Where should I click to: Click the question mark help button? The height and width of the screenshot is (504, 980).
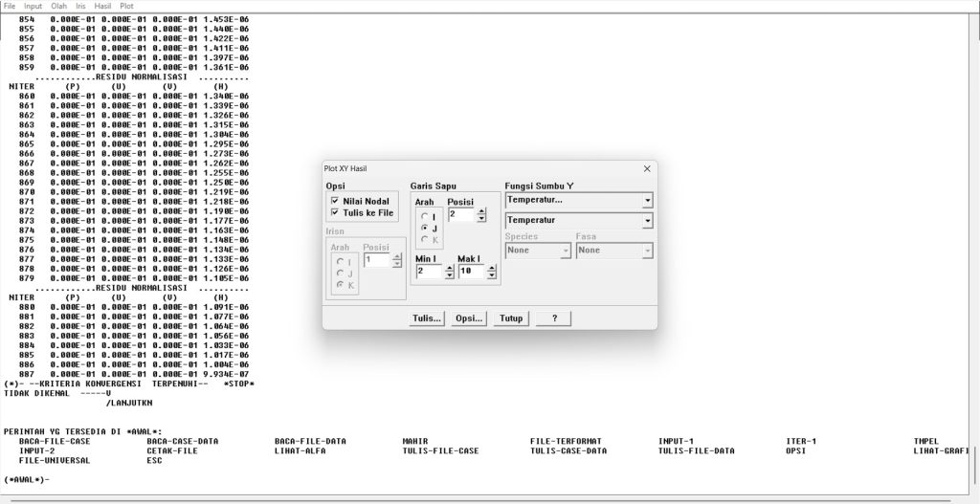[554, 318]
